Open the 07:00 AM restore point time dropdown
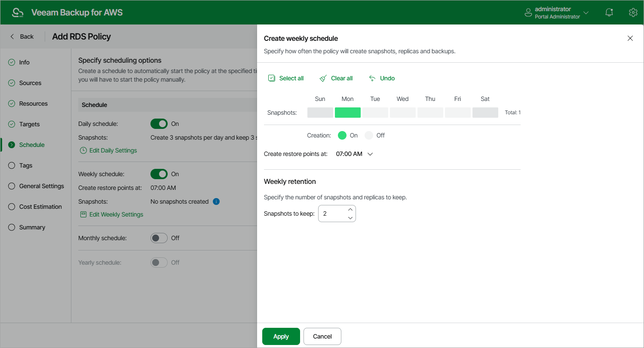The height and width of the screenshot is (348, 644). pyautogui.click(x=354, y=154)
